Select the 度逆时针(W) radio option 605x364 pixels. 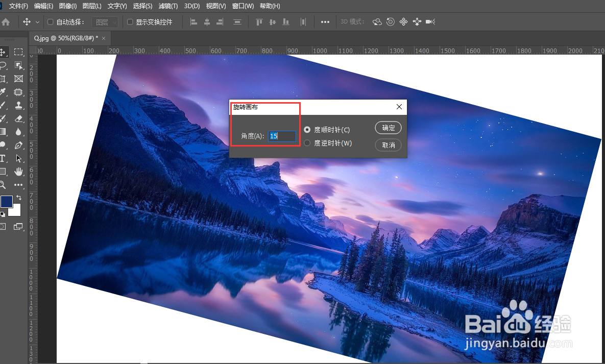point(307,143)
